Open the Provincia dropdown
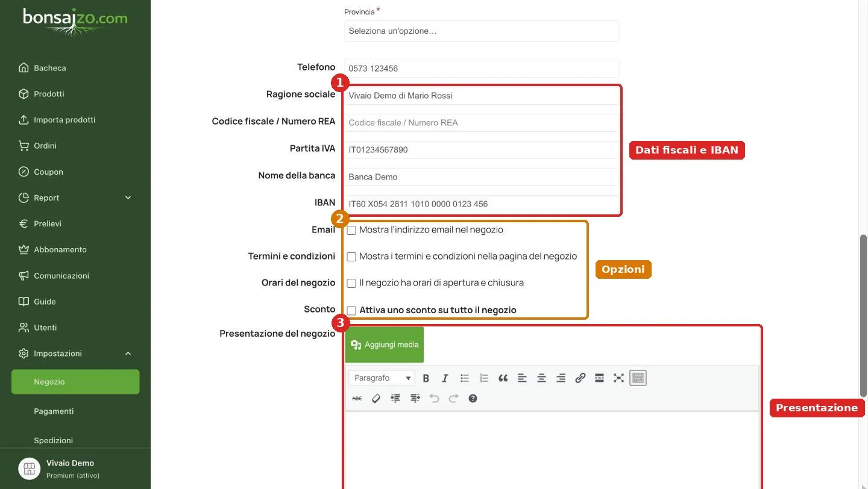The height and width of the screenshot is (489, 868). pos(482,31)
